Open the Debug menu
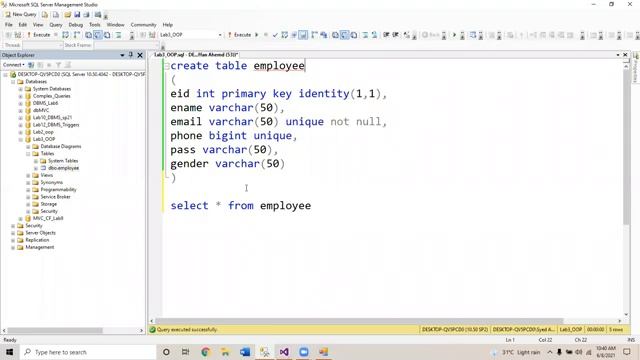Viewport: 640px width, 360px height. pyautogui.click(x=76, y=25)
